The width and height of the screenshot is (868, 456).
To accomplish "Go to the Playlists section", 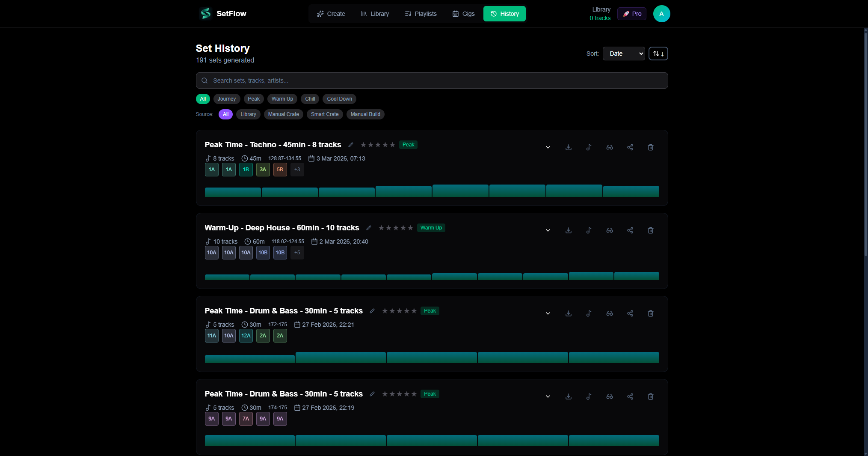I will click(421, 13).
